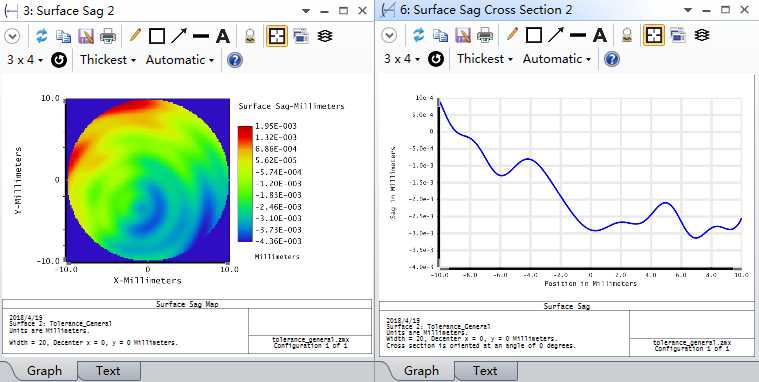Switch to Graph tab in Surface Sag 2
Viewport: 759px width, 382px height.
tap(44, 371)
